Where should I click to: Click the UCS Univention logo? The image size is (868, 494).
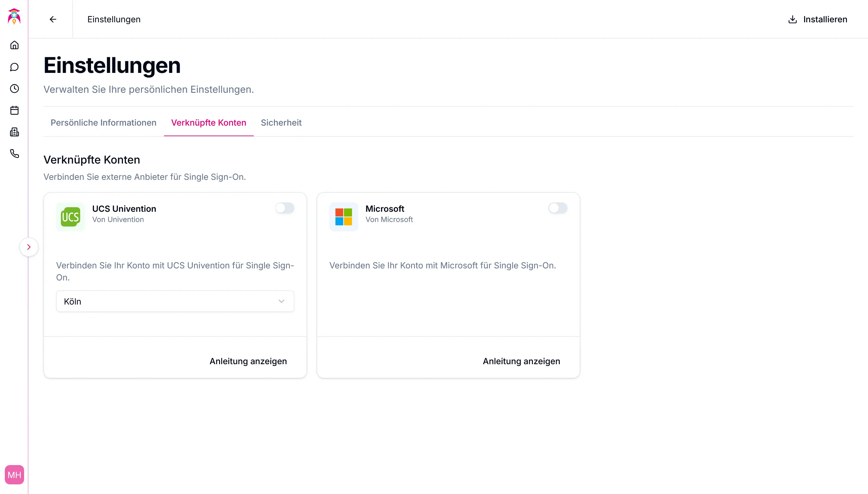tap(70, 217)
